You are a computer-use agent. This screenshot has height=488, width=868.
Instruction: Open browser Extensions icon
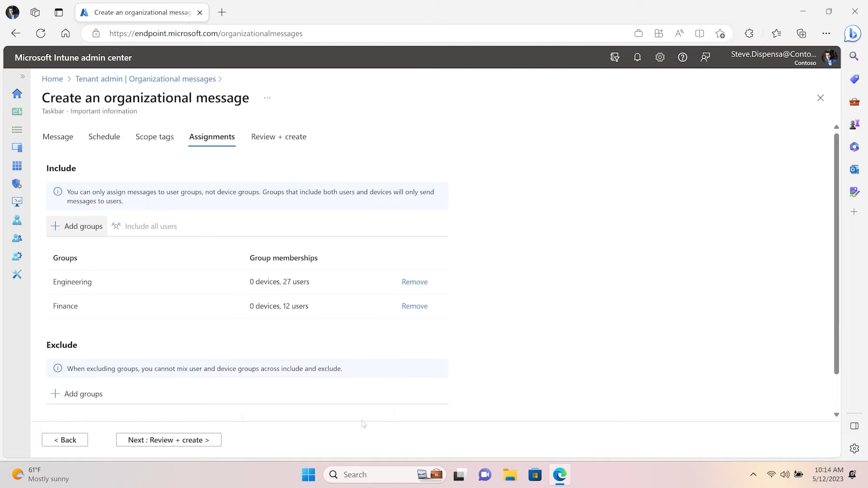click(x=749, y=33)
